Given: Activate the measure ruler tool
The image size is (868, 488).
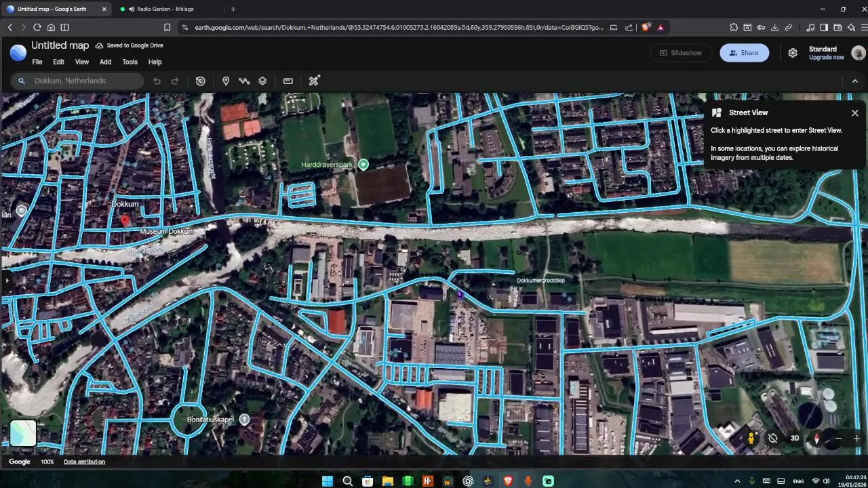Looking at the screenshot, I should (288, 81).
